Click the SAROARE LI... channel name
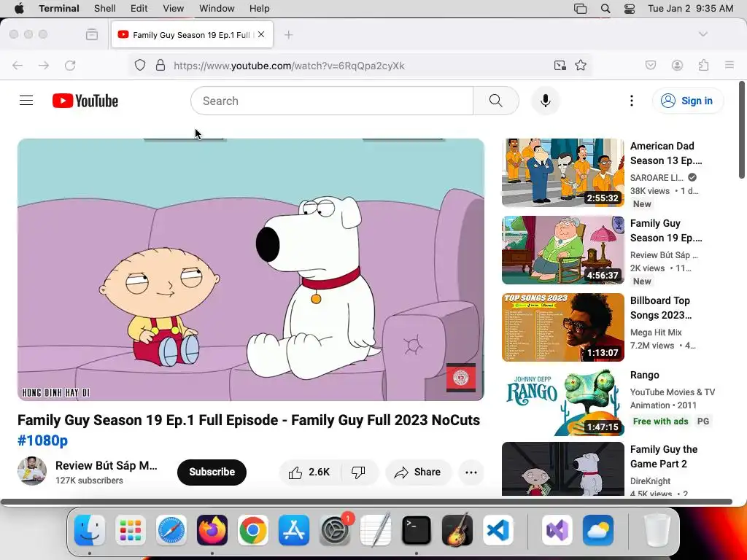747x560 pixels. point(657,177)
